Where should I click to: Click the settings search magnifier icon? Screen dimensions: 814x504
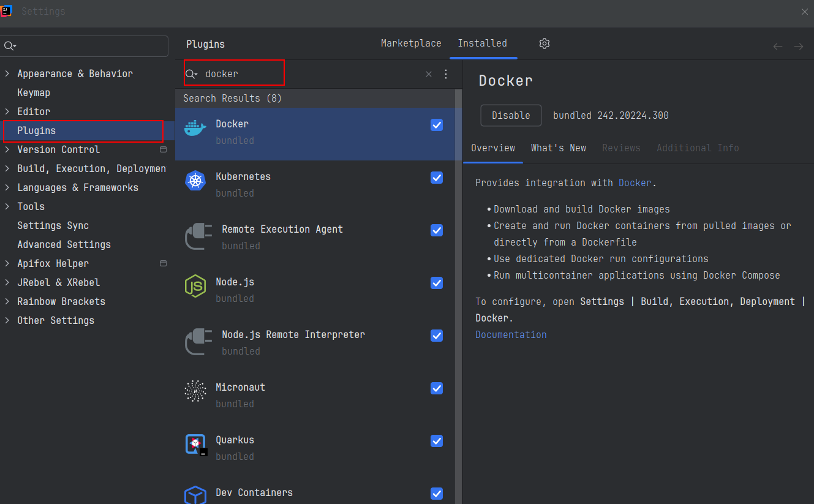click(9, 46)
